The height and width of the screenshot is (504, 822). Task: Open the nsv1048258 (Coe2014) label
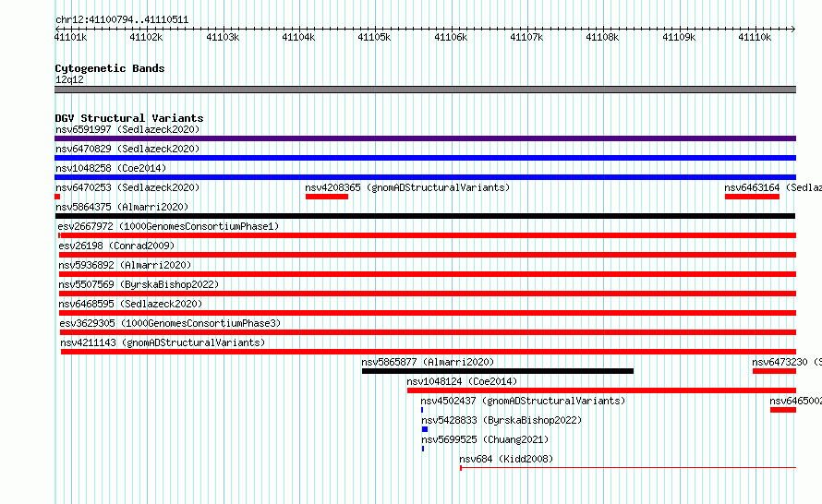click(x=111, y=168)
